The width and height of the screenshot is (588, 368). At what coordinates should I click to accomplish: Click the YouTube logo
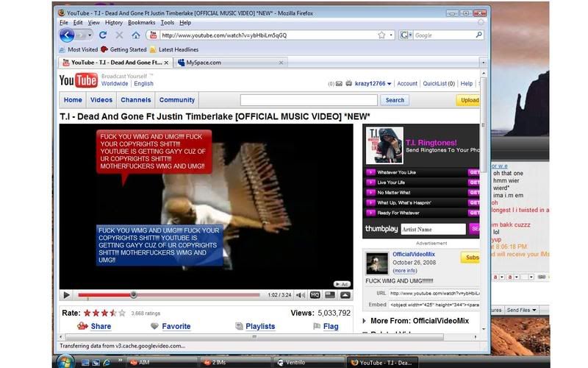click(79, 80)
